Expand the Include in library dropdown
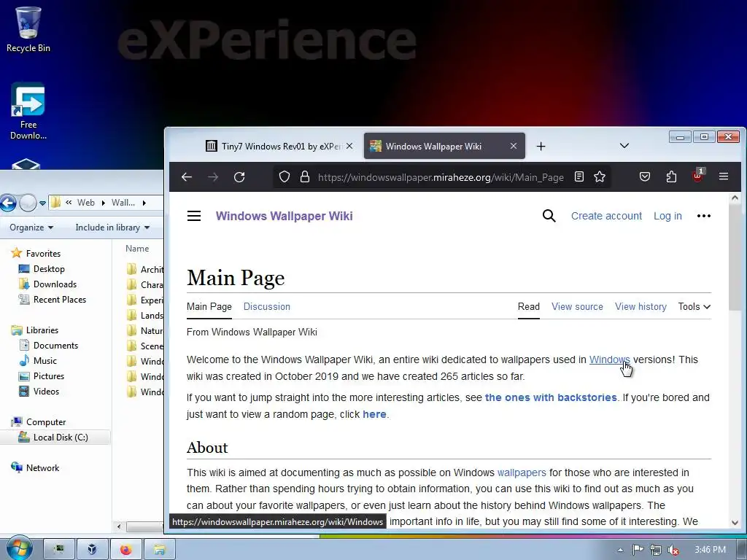Image resolution: width=747 pixels, height=560 pixels. click(112, 227)
